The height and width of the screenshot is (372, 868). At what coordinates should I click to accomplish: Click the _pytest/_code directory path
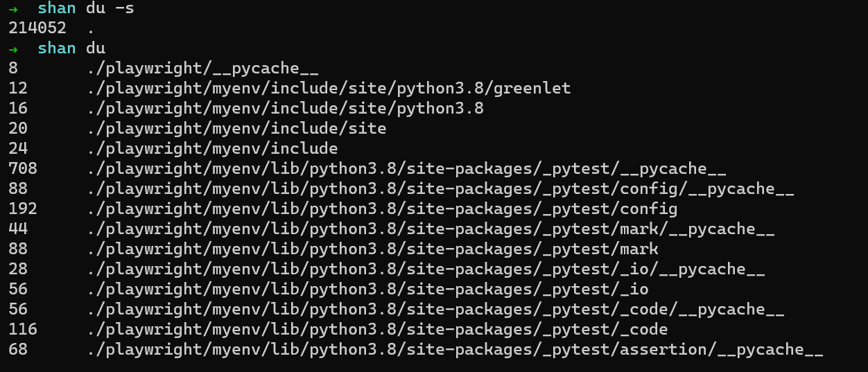point(377,330)
